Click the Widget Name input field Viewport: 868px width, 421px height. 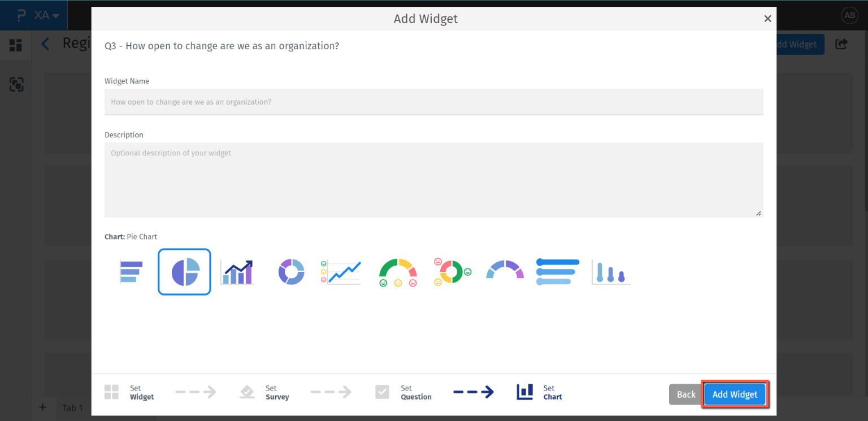pos(433,102)
